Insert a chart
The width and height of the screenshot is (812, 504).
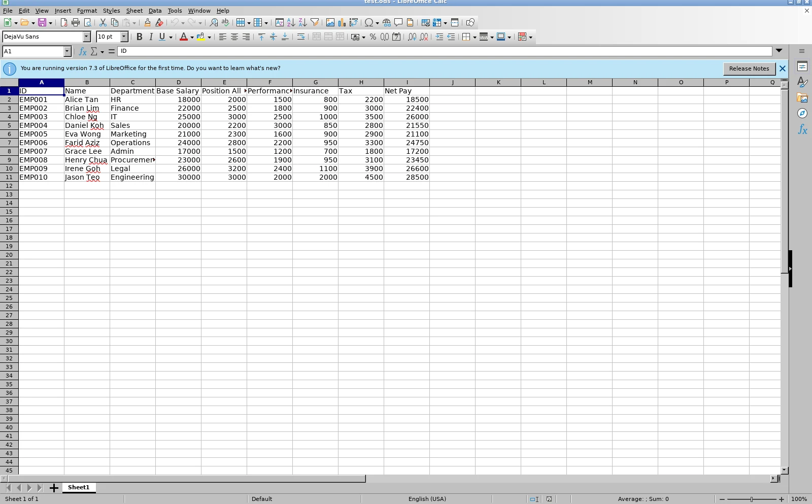click(342, 23)
